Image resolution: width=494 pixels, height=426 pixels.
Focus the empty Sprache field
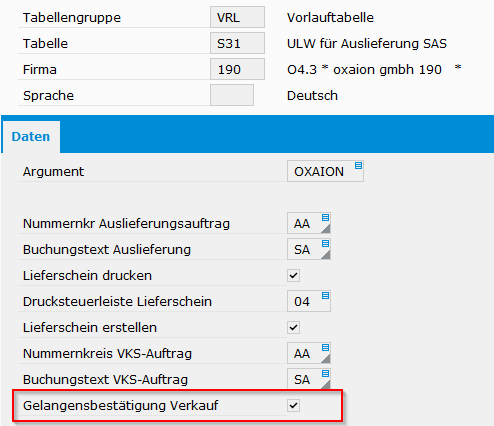tap(232, 95)
